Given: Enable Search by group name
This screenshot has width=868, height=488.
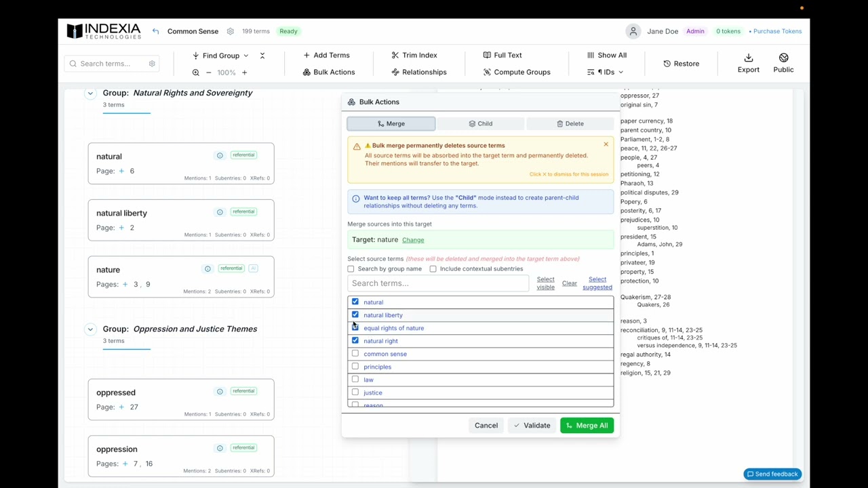Looking at the screenshot, I should coord(351,269).
